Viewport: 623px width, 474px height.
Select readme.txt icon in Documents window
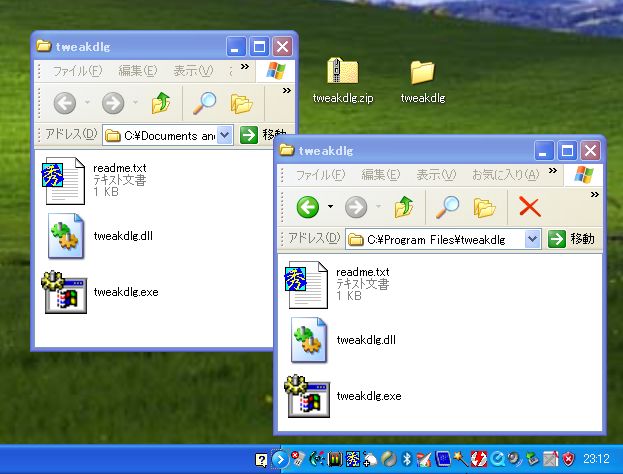[63, 181]
